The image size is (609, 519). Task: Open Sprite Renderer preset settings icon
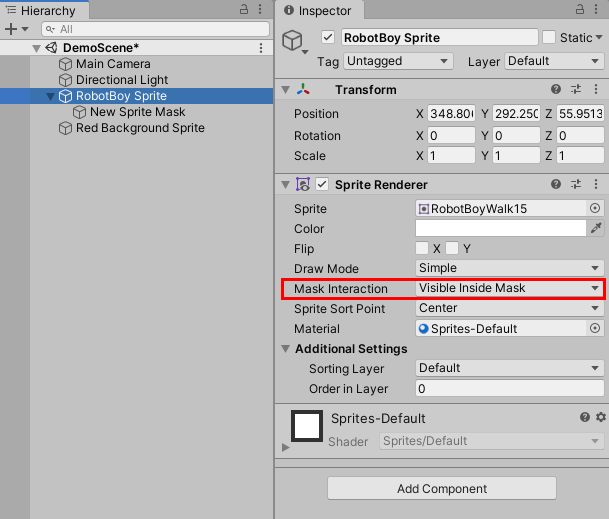tap(577, 185)
